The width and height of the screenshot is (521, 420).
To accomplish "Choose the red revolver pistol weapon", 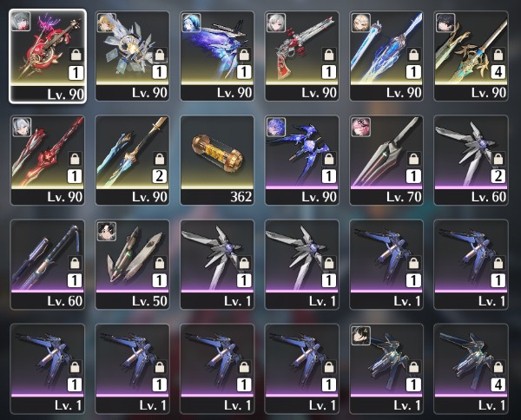I will [x=301, y=56].
